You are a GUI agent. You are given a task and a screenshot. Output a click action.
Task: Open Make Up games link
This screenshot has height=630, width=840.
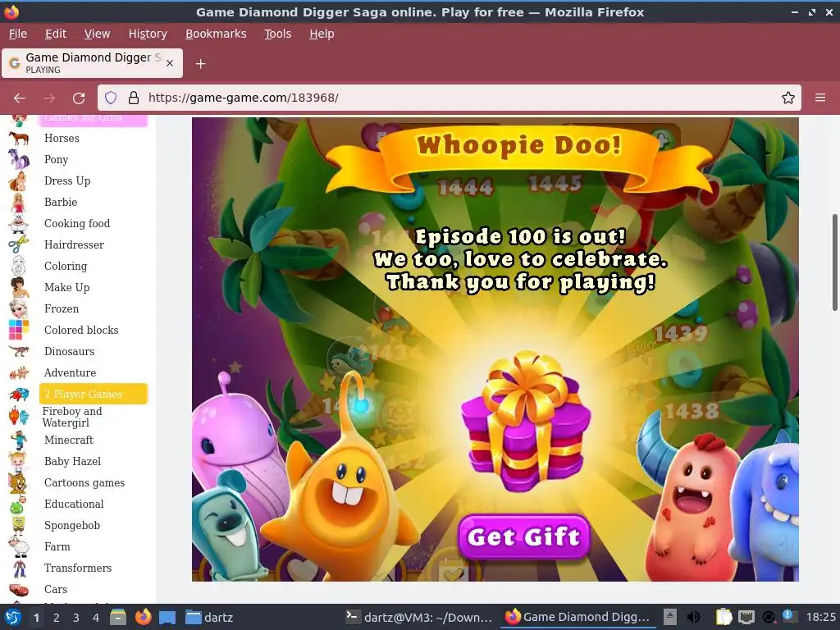click(67, 288)
